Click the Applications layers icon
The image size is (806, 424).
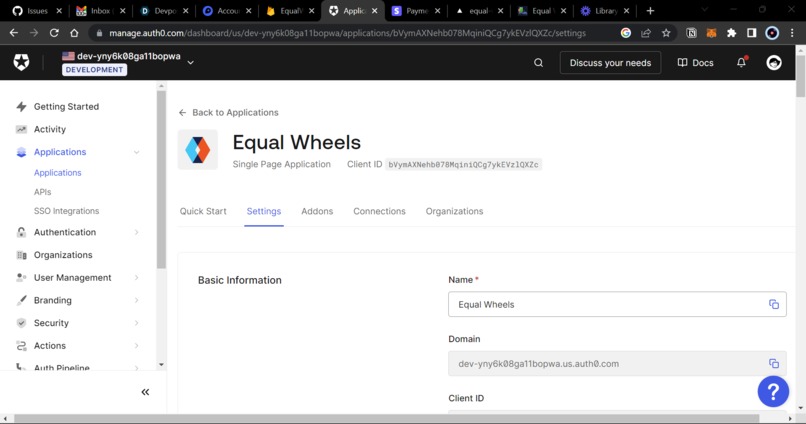[x=21, y=152]
